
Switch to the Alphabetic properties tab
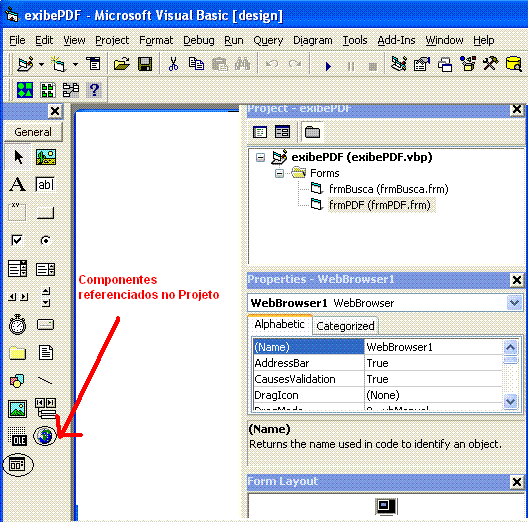279,324
